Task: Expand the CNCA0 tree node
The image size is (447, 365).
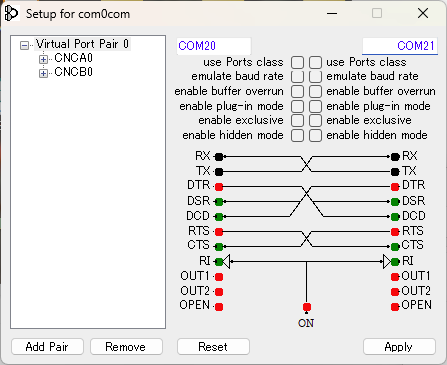Action: [x=43, y=59]
